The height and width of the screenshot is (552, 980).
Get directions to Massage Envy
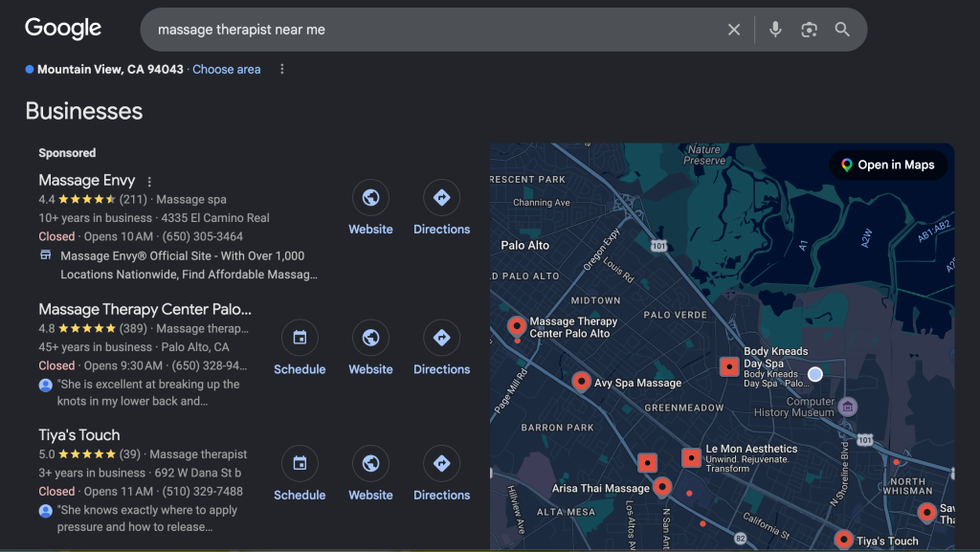tap(441, 197)
